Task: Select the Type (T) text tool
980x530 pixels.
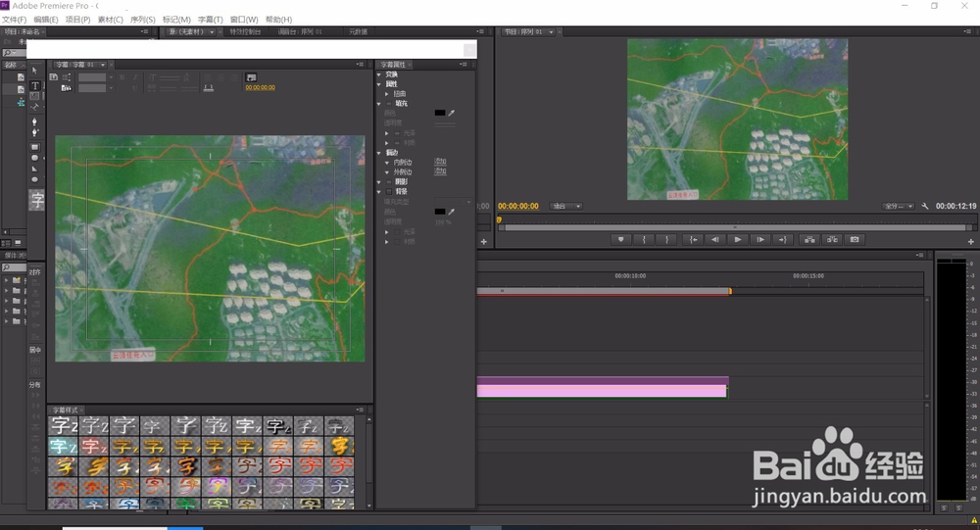Action: point(35,85)
